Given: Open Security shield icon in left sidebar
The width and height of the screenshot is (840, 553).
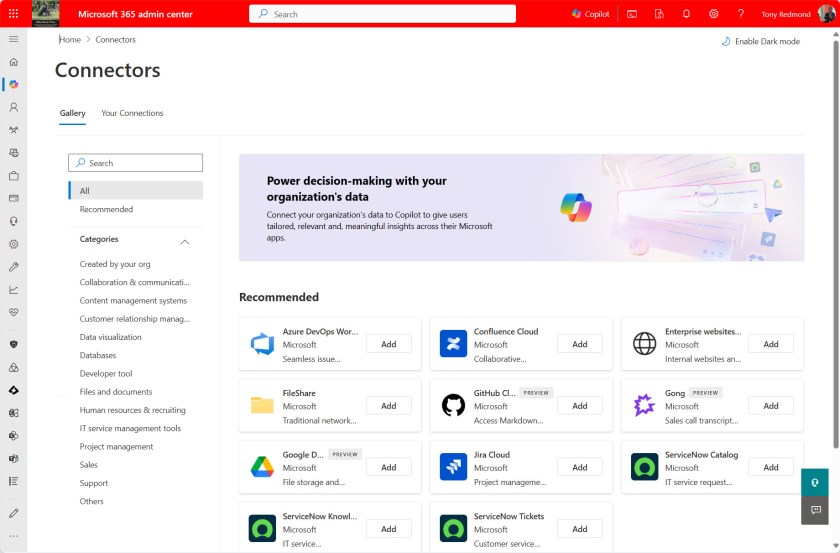Looking at the screenshot, I should 14,344.
